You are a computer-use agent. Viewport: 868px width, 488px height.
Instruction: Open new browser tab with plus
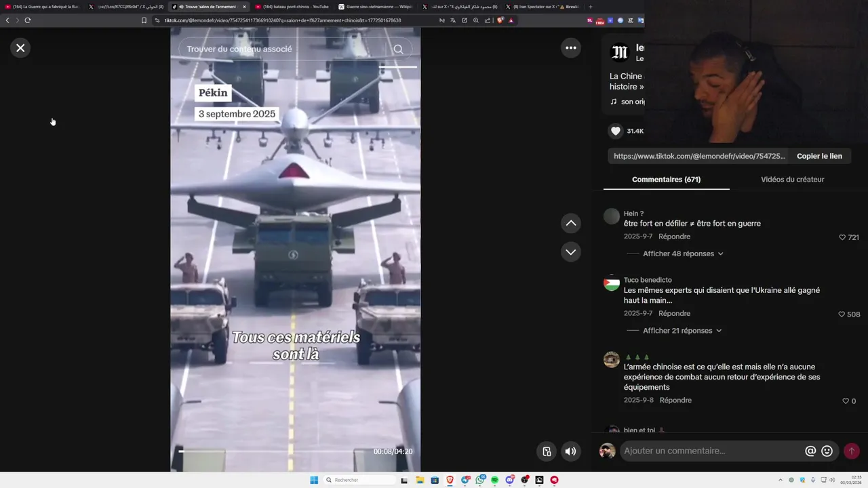(x=590, y=7)
